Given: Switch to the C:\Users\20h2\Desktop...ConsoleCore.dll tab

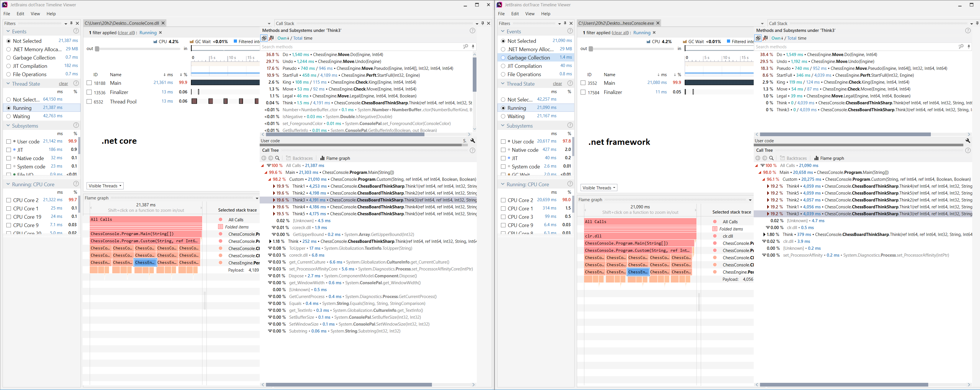Looking at the screenshot, I should [122, 23].
